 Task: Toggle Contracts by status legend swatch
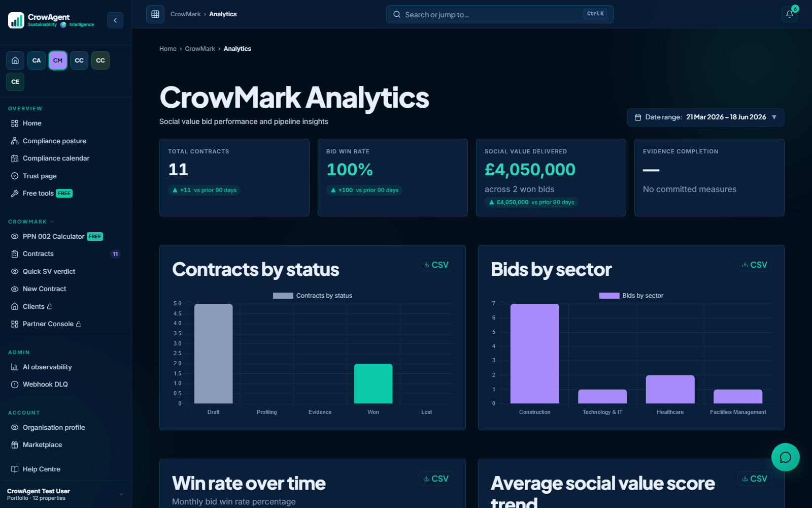(283, 296)
